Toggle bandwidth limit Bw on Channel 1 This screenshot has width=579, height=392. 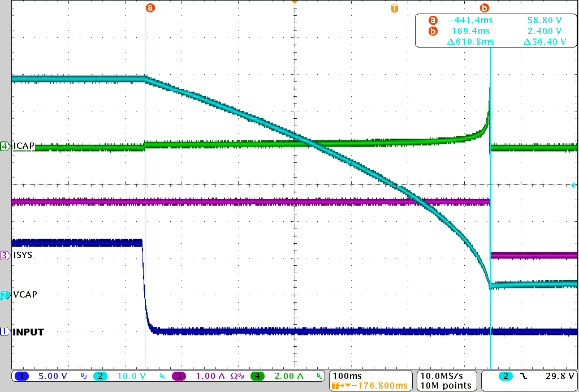(x=84, y=376)
